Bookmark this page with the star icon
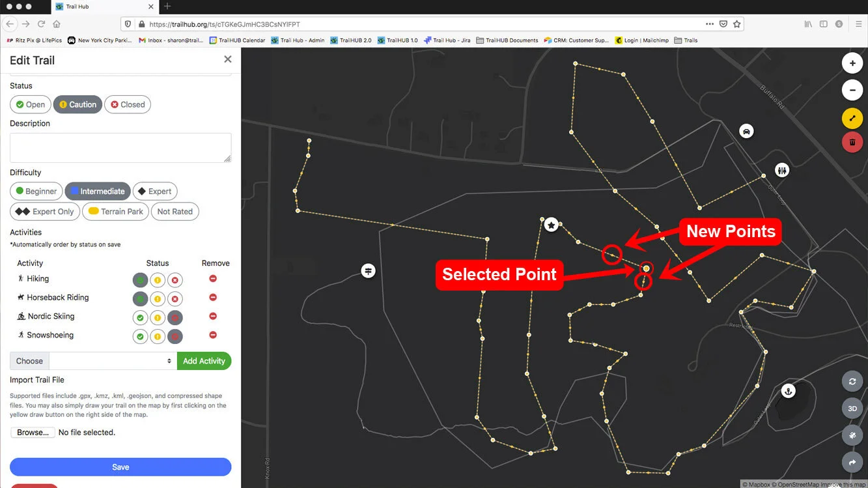The image size is (868, 488). pyautogui.click(x=737, y=24)
